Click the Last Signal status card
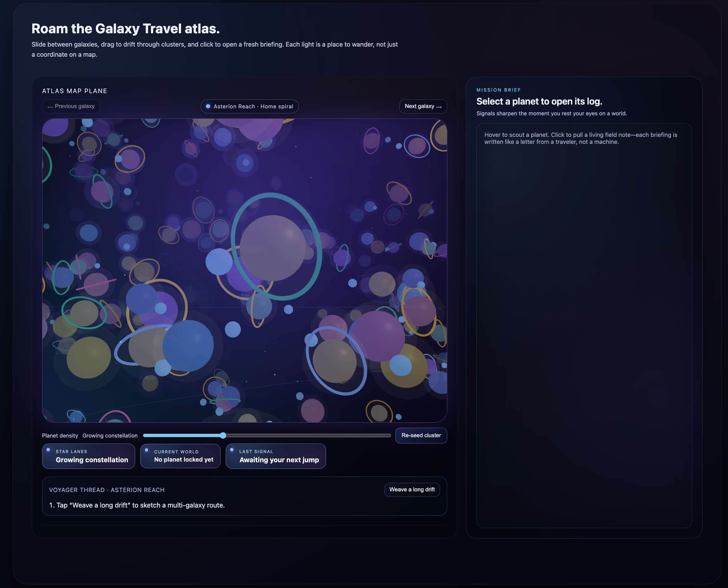This screenshot has height=588, width=728. click(x=275, y=456)
